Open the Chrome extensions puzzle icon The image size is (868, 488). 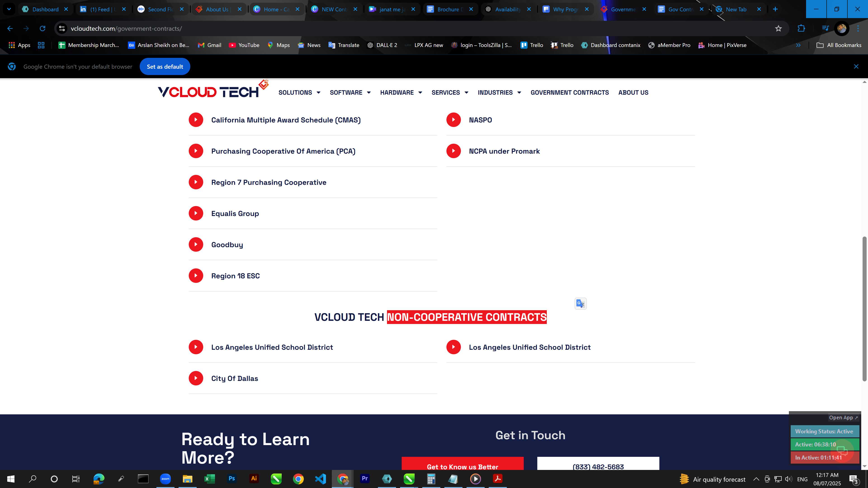801,29
